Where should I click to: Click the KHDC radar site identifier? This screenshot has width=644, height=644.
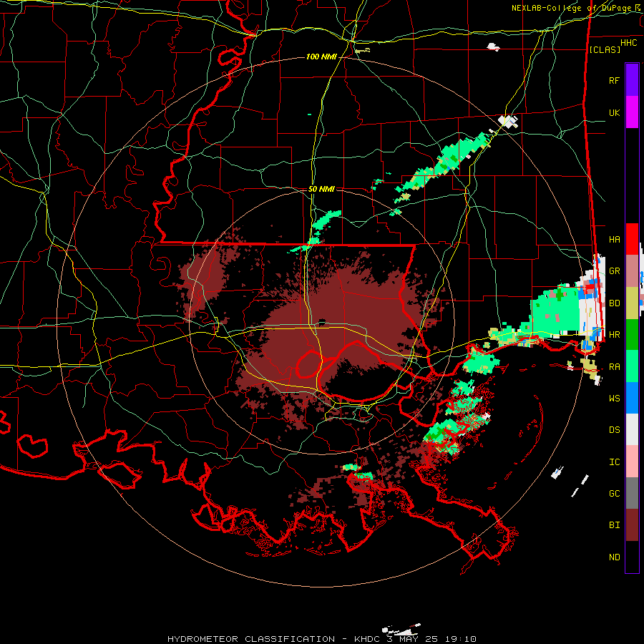367,639
